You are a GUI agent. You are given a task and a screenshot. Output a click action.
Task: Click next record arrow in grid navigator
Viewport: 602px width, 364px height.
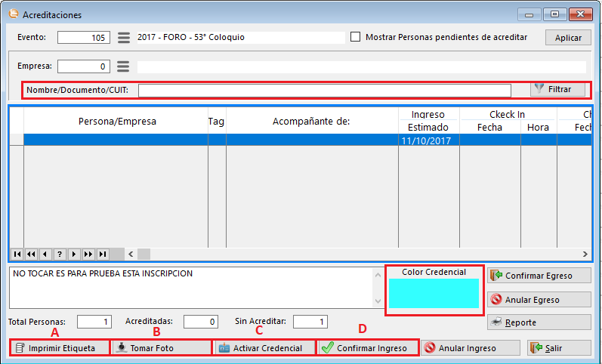coord(74,254)
